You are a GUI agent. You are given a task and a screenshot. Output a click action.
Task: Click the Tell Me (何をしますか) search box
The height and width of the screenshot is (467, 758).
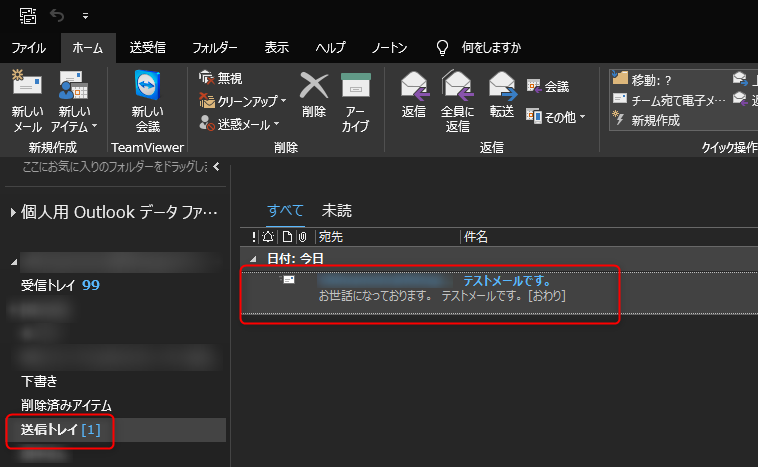click(491, 47)
